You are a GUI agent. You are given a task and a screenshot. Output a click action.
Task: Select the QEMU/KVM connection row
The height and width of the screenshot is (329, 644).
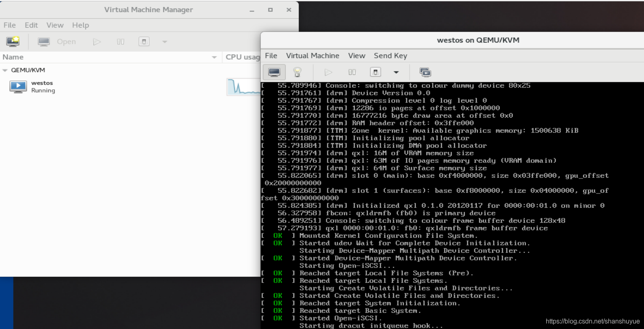130,70
